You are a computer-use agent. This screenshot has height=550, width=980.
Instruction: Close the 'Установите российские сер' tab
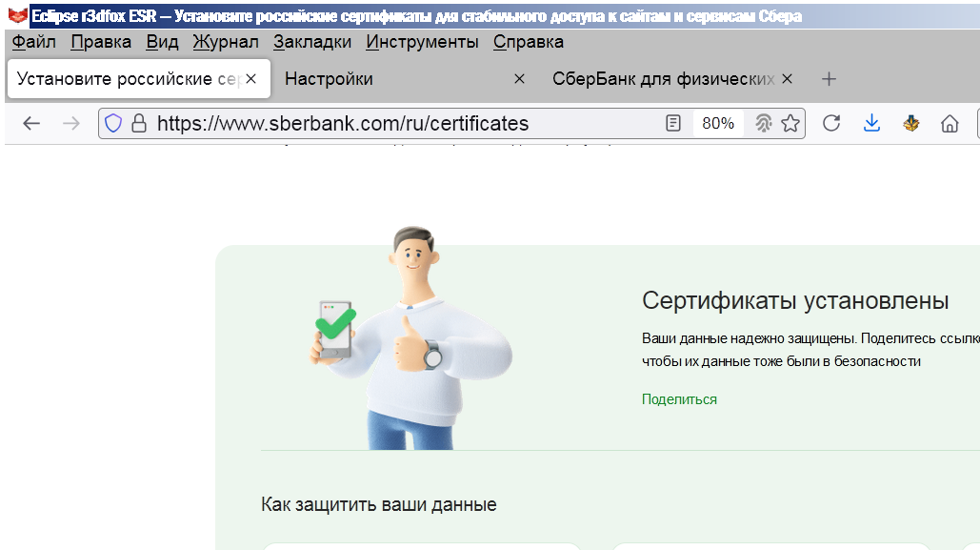click(x=250, y=79)
